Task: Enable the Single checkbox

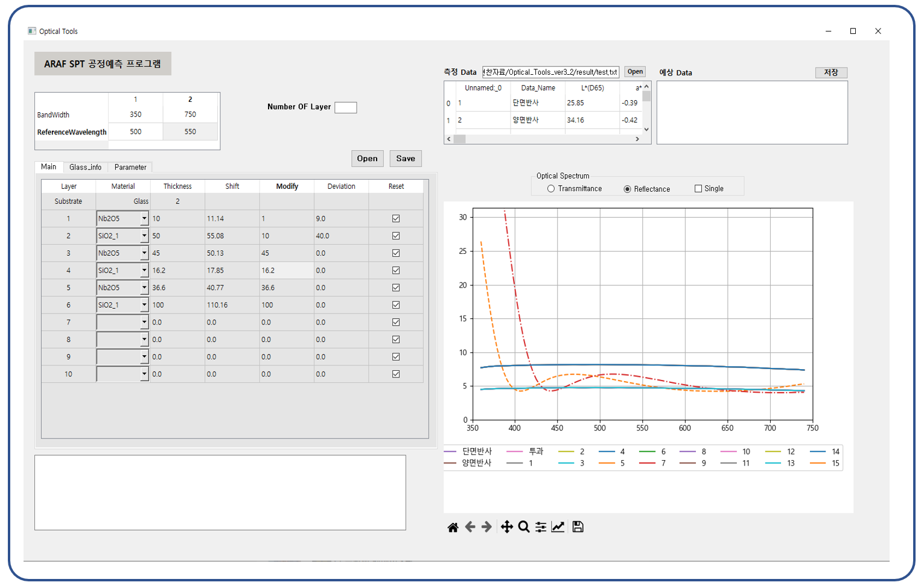Action: pos(698,189)
